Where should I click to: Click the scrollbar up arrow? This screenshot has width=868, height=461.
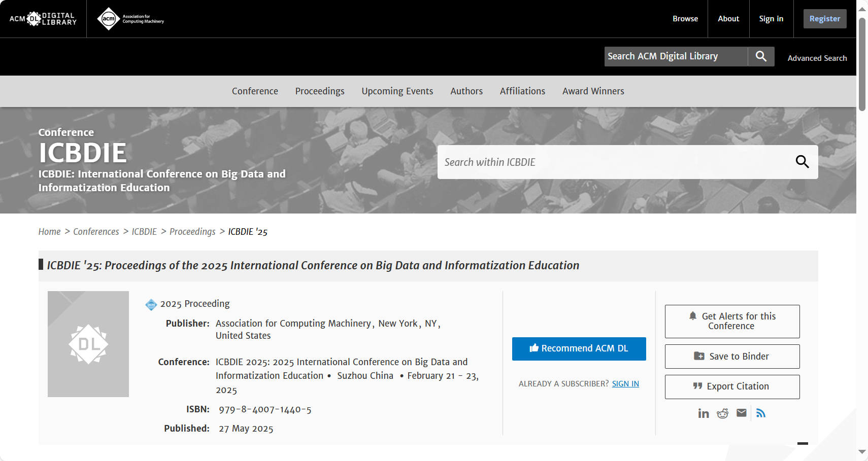[862, 9]
